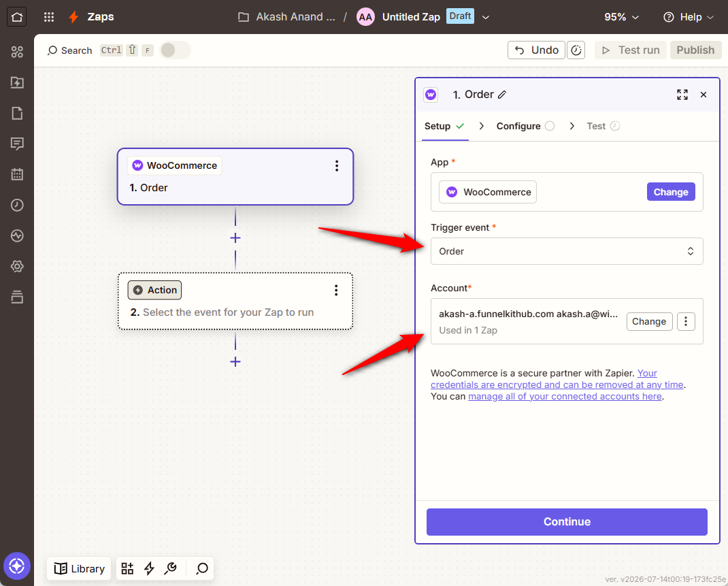Open the apps grid menu
This screenshot has width=728, height=586.
click(49, 17)
